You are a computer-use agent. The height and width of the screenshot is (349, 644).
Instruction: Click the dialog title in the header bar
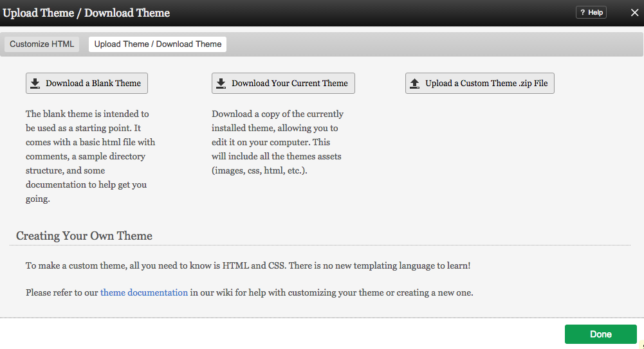[x=86, y=13]
